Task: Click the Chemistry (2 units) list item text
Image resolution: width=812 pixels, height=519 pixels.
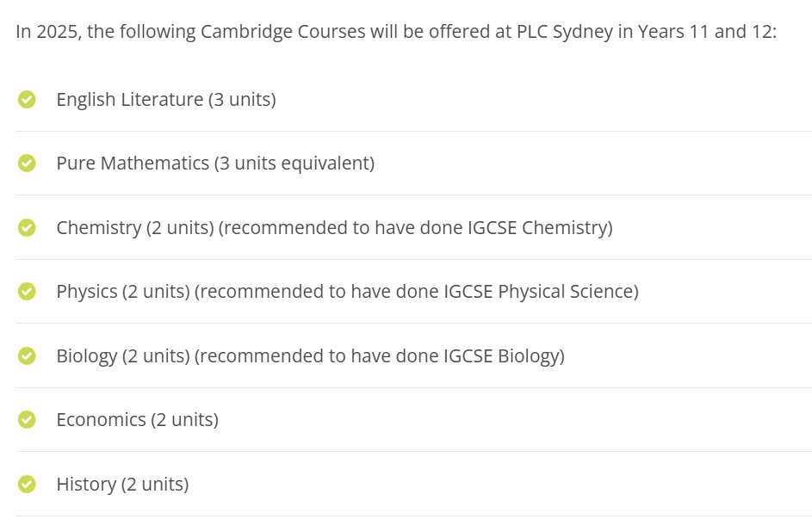Action: pyautogui.click(x=335, y=228)
